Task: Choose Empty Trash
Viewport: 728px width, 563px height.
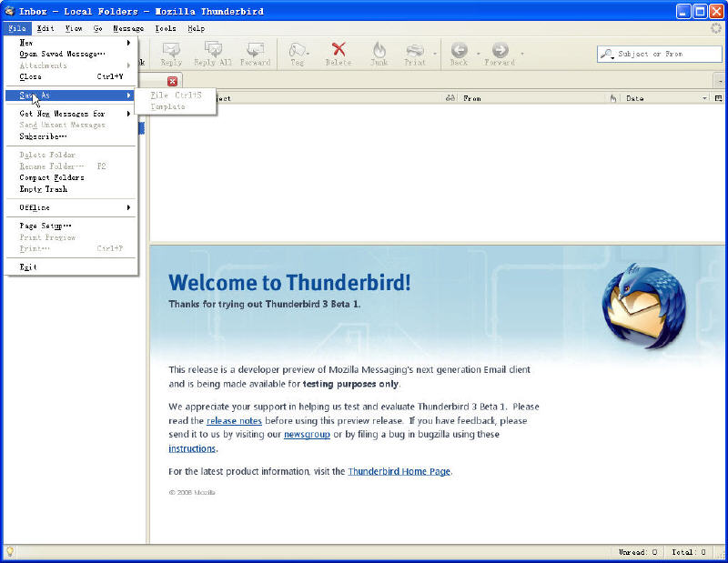Action: (x=70, y=189)
